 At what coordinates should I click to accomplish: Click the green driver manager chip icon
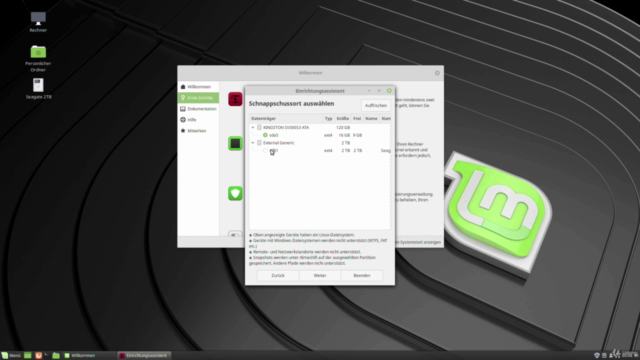click(235, 143)
